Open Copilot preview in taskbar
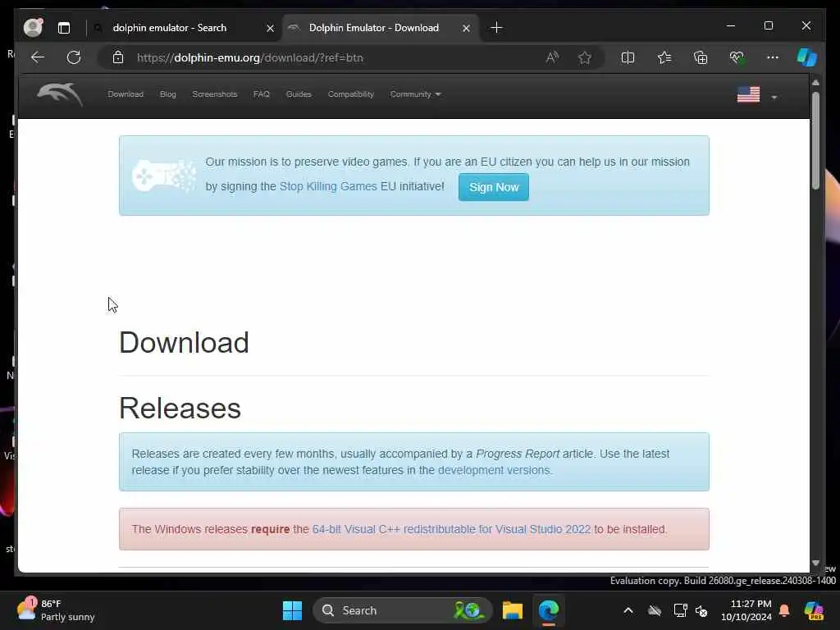 (x=813, y=610)
